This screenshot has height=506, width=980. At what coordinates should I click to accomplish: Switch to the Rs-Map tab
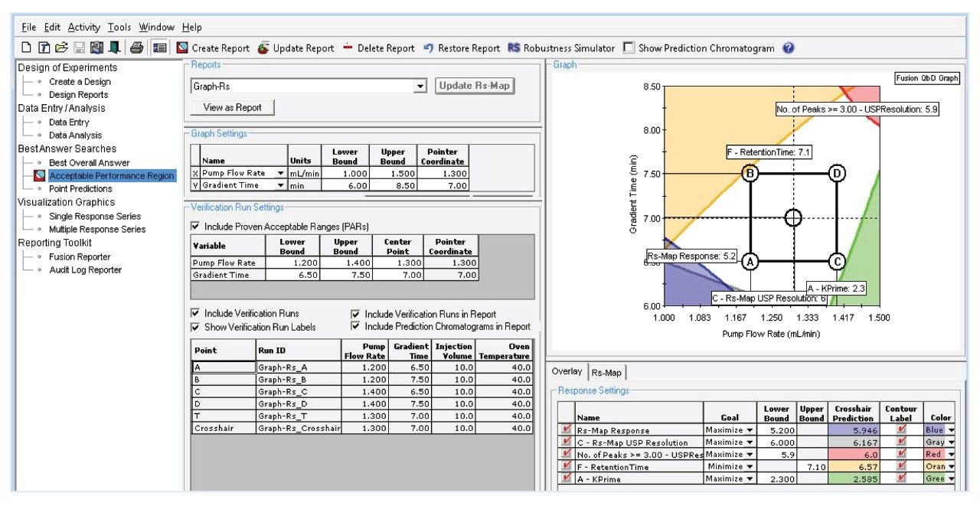click(x=606, y=372)
